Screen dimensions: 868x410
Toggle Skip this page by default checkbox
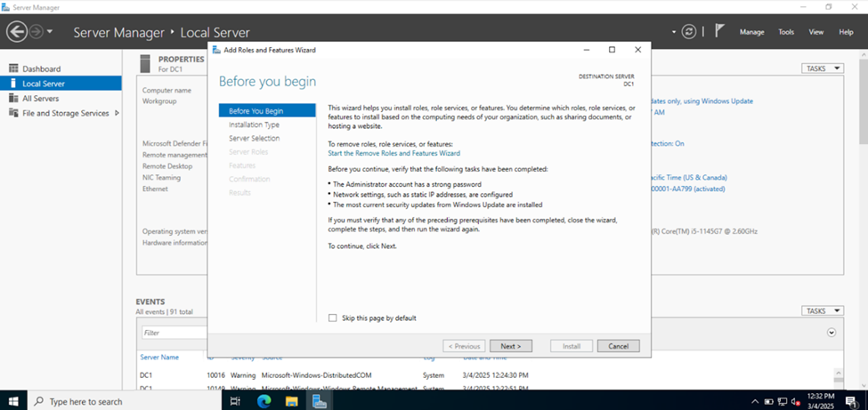coord(332,318)
